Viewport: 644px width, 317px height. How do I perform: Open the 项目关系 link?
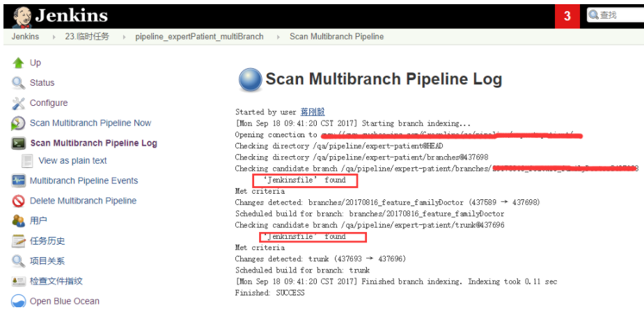click(47, 261)
